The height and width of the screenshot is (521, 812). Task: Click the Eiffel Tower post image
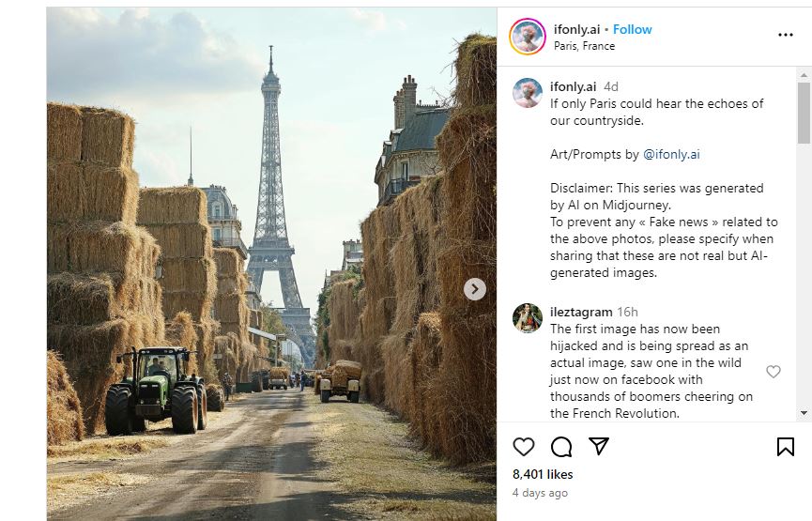pos(271,263)
